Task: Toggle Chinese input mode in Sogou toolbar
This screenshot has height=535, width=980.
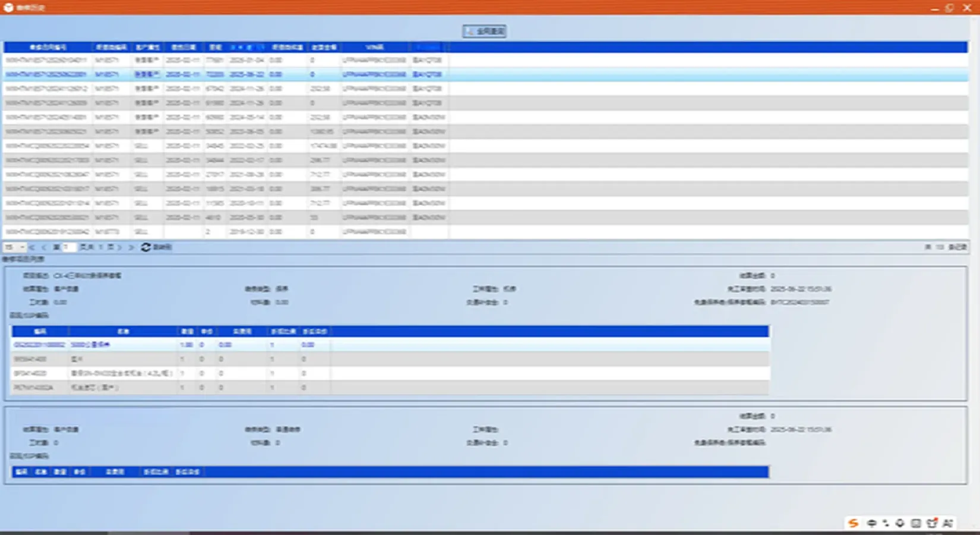Action: coord(871,523)
